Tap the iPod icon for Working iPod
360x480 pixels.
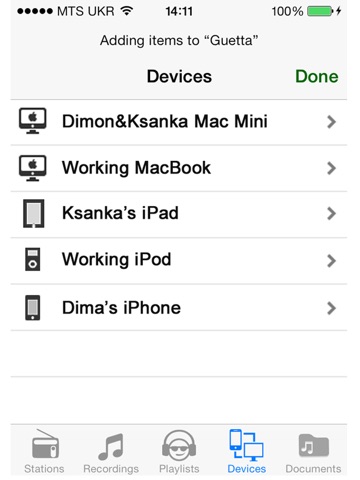(x=33, y=259)
